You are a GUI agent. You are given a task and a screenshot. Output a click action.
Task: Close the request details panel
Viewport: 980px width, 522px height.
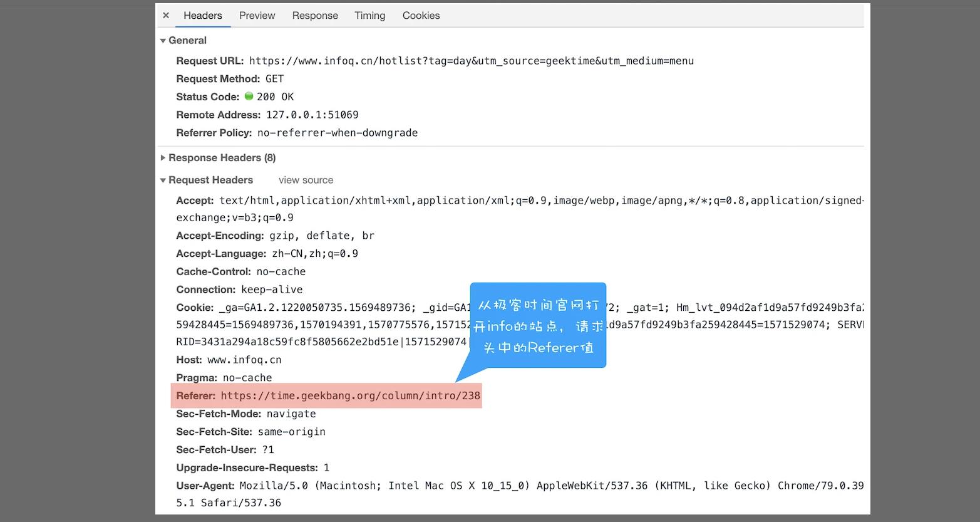coord(166,16)
